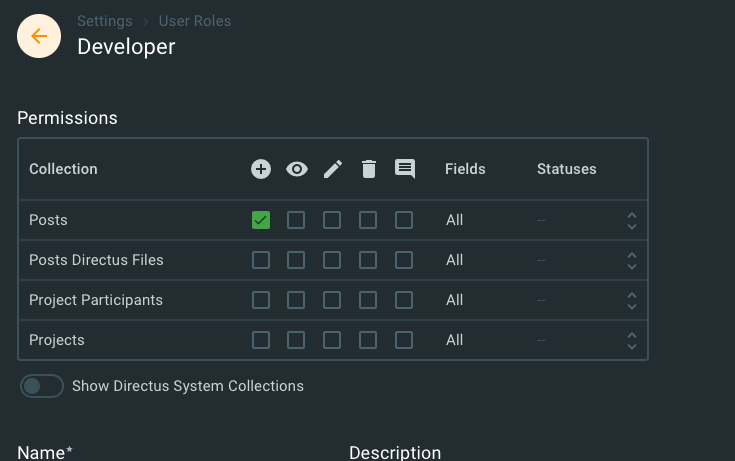
Task: Click the Permissions section heading
Action: point(67,118)
